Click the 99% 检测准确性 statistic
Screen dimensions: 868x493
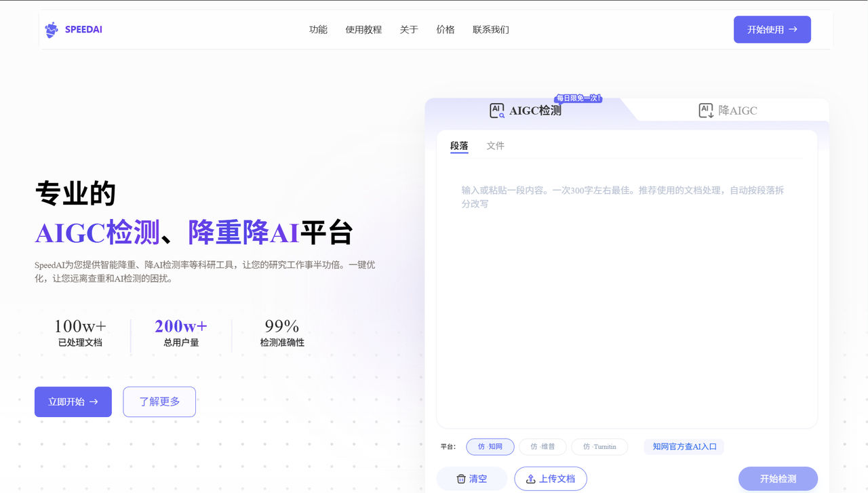[282, 333]
